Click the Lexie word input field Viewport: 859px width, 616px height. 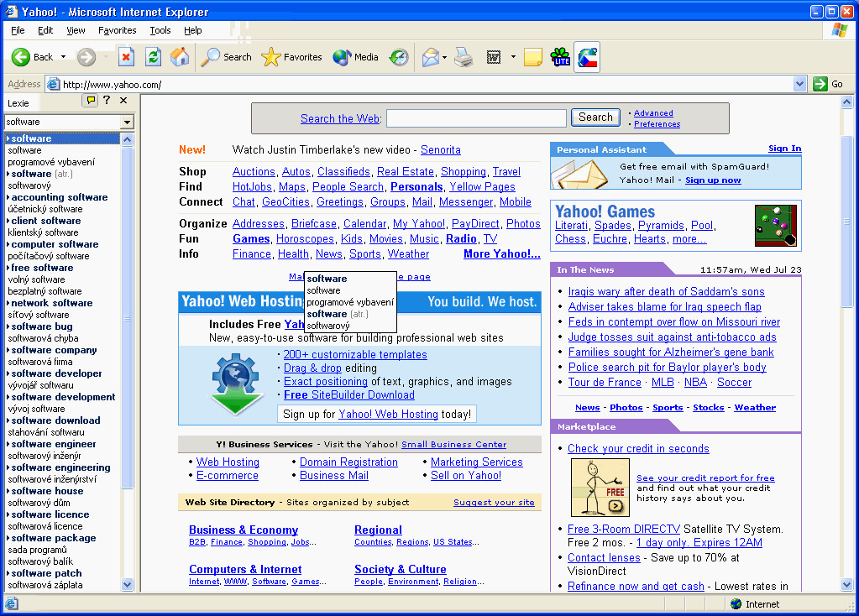coord(63,122)
